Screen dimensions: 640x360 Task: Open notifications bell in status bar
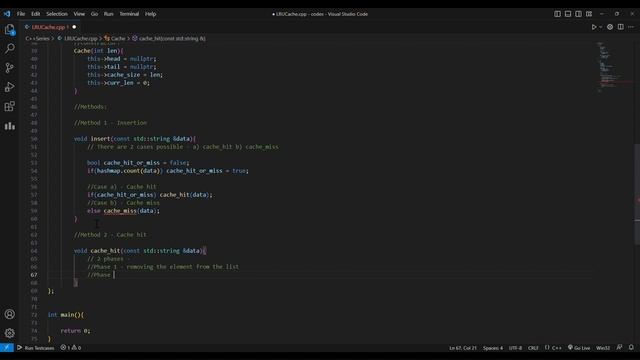tap(631, 347)
